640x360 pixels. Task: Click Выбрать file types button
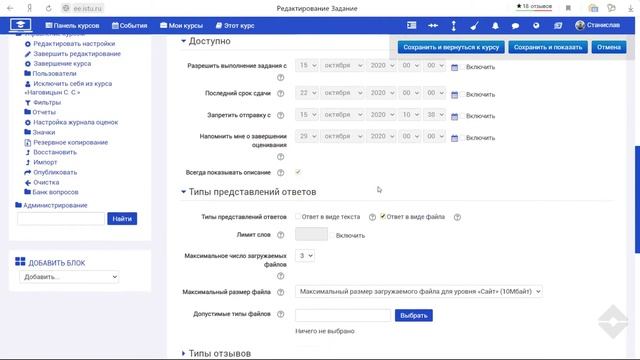coord(413,316)
